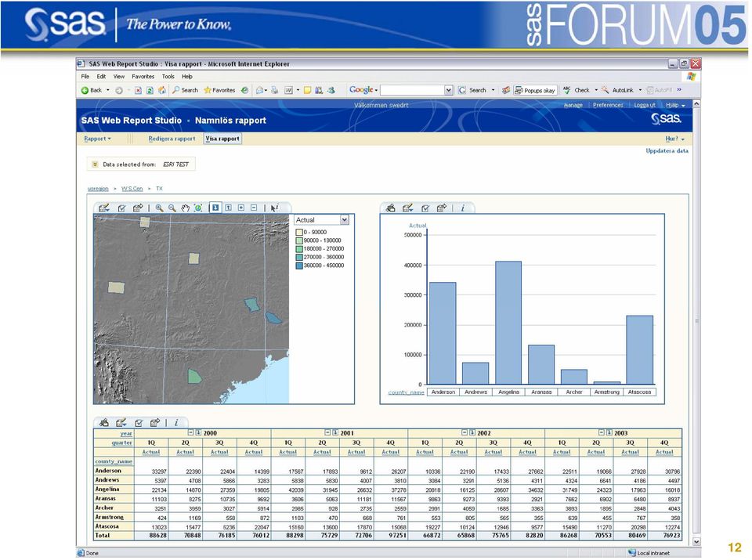
Task: Click the 360000 - 450000 legend color swatch
Action: tap(299, 266)
